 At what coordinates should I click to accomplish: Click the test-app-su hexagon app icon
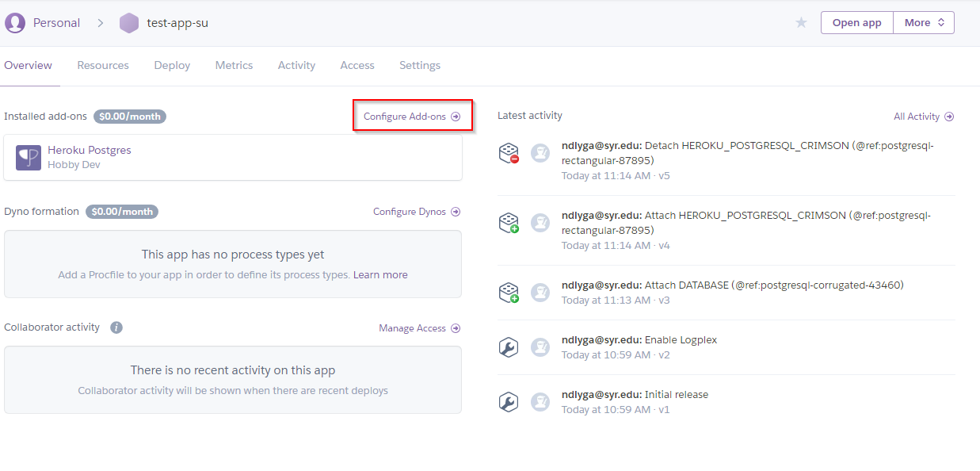129,23
